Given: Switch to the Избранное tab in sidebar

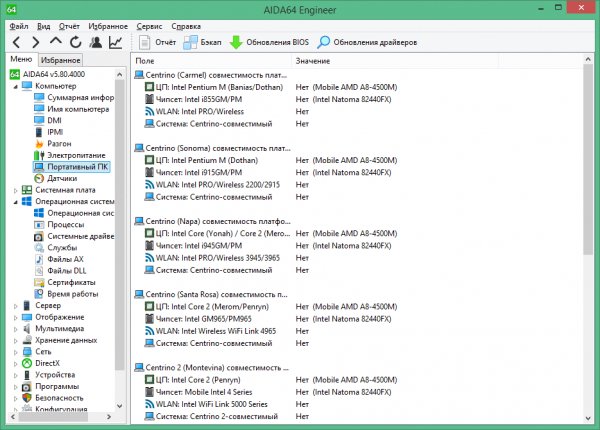Looking at the screenshot, I should point(60,60).
